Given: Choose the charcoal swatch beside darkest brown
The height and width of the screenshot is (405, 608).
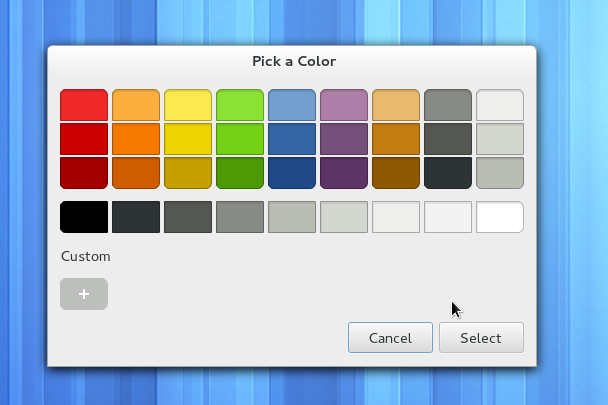Looking at the screenshot, I should coord(447,173).
